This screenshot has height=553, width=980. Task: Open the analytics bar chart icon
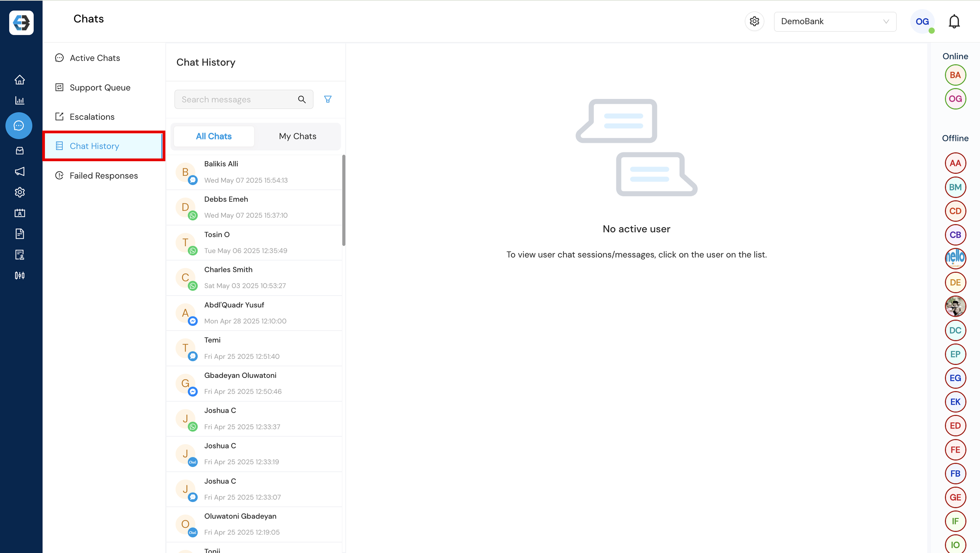click(20, 100)
